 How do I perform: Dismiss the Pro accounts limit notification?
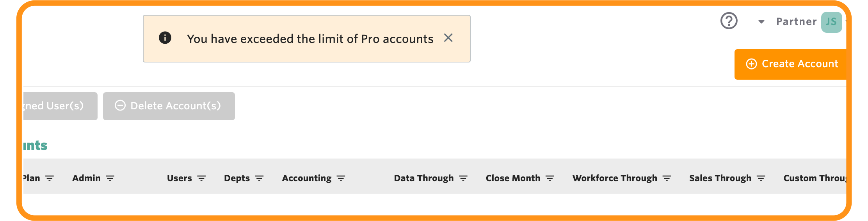[x=448, y=38]
